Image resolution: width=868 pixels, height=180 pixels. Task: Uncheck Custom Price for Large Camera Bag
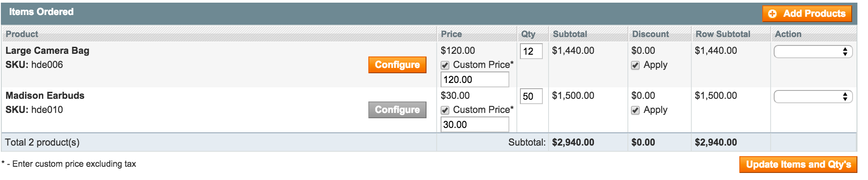tap(445, 65)
